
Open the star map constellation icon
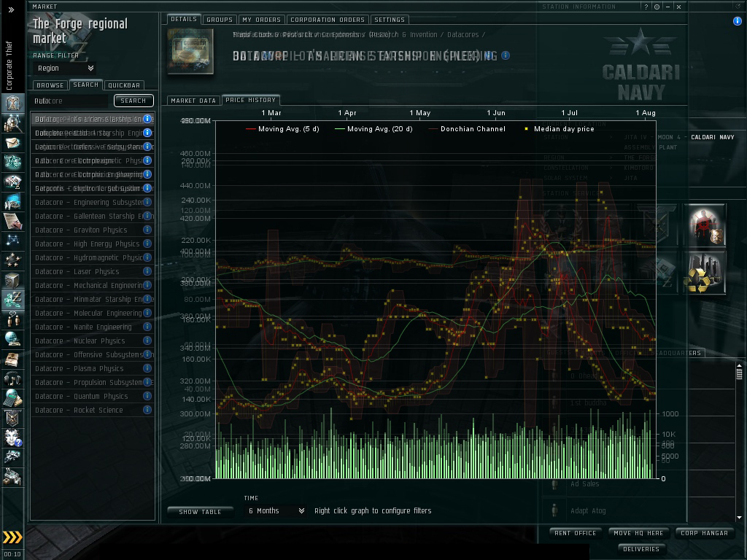pos(12,240)
